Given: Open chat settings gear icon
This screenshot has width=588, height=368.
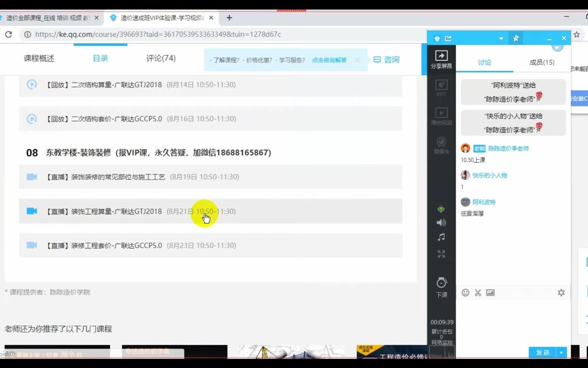Looking at the screenshot, I should 561,293.
